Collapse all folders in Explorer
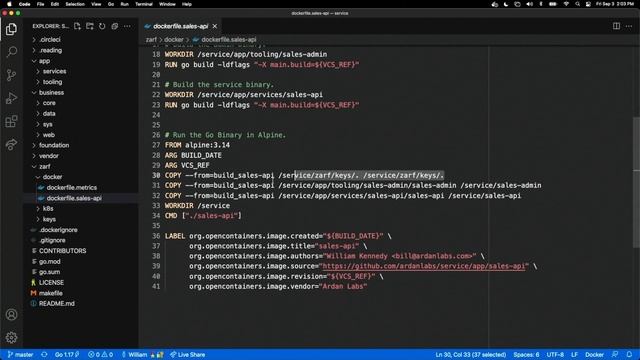The height and width of the screenshot is (360, 640). coord(115,26)
